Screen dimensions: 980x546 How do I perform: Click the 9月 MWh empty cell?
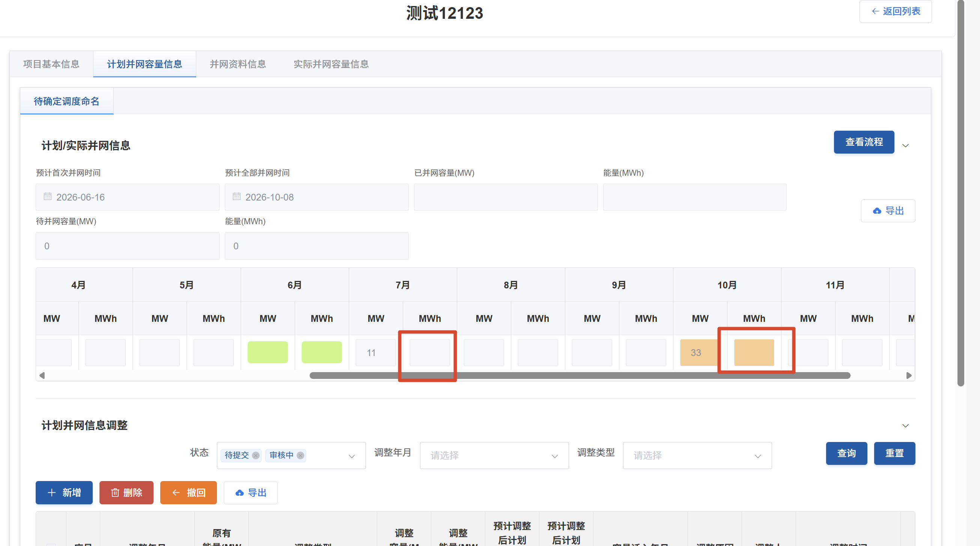pos(646,353)
